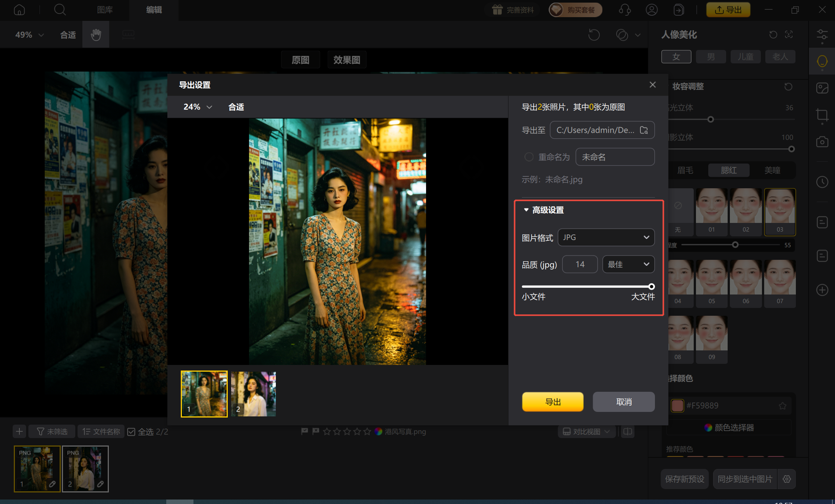
Task: Select the second photo thumbnail in dialog
Action: (x=253, y=394)
